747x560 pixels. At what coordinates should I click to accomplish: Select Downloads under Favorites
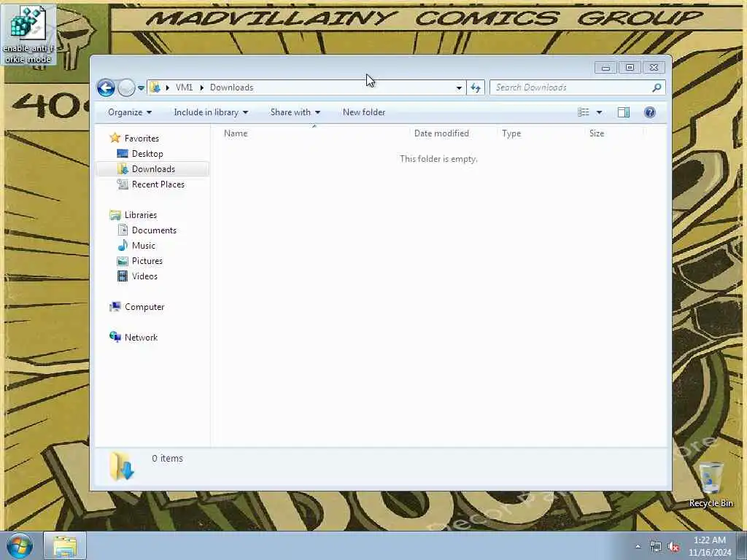coord(153,169)
